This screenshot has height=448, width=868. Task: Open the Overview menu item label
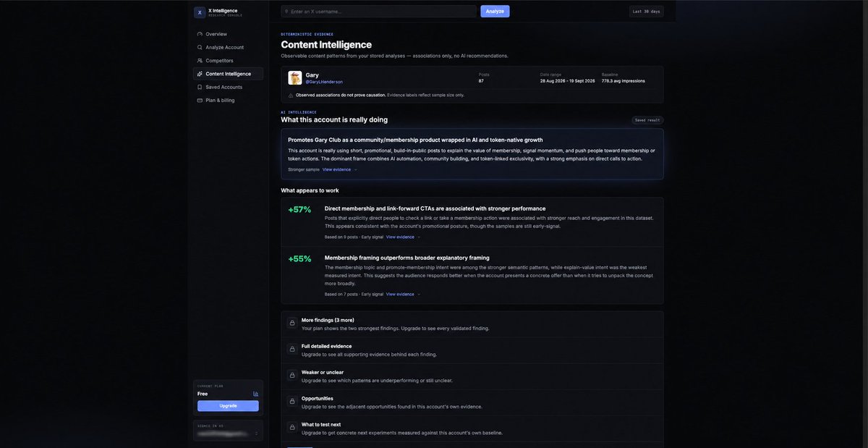coord(216,34)
